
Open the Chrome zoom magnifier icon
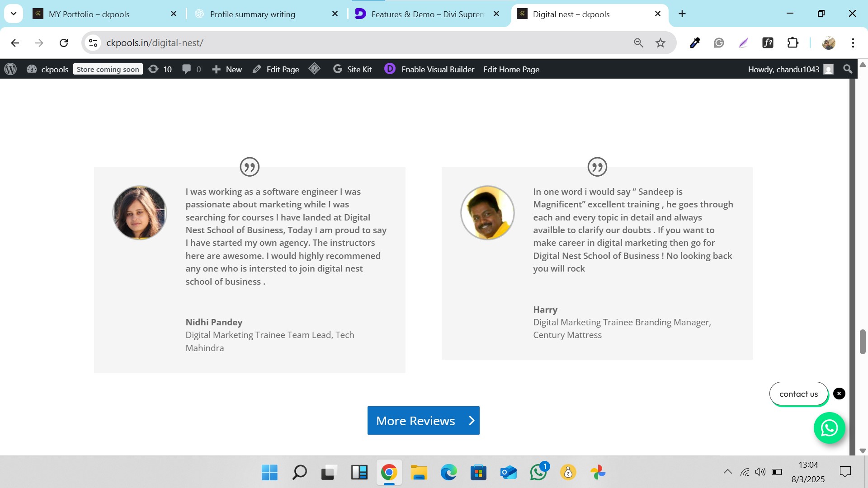tap(638, 43)
